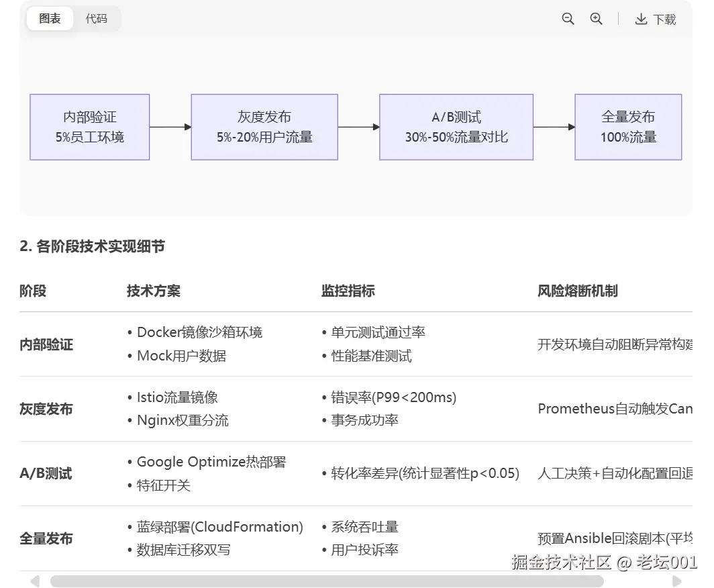Click the zoom in magnifier icon
This screenshot has width=714, height=588.
click(596, 19)
